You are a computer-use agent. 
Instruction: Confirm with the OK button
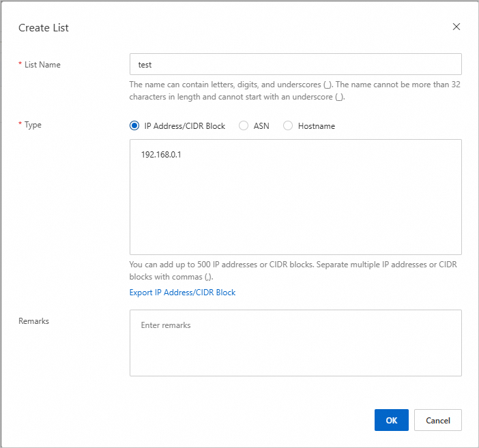pyautogui.click(x=391, y=420)
